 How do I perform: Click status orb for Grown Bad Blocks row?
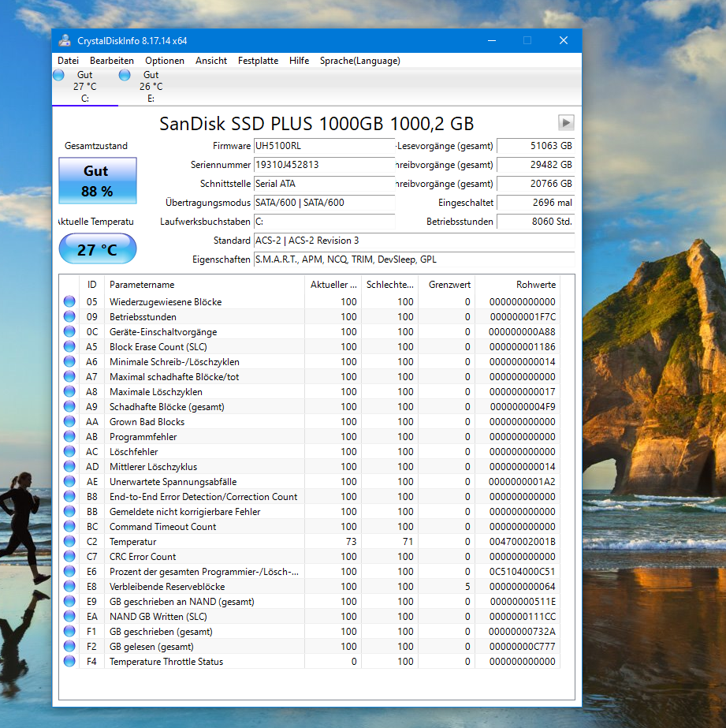pos(69,421)
